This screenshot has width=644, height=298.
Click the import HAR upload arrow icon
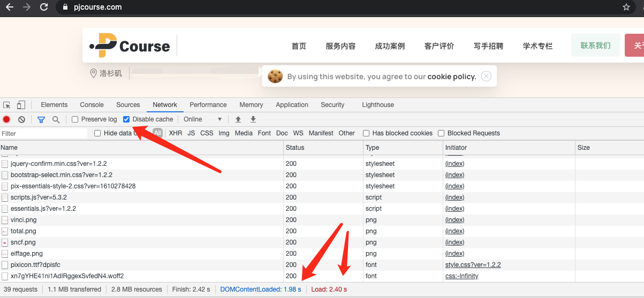coord(238,119)
